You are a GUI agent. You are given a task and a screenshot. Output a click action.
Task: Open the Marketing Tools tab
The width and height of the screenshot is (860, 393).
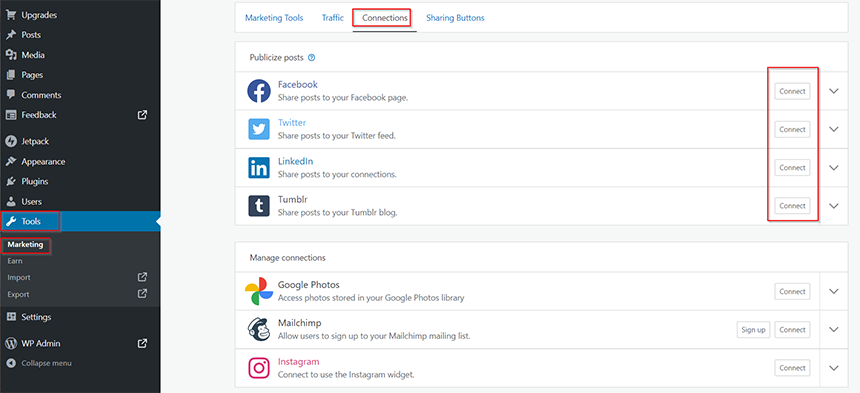pos(274,18)
